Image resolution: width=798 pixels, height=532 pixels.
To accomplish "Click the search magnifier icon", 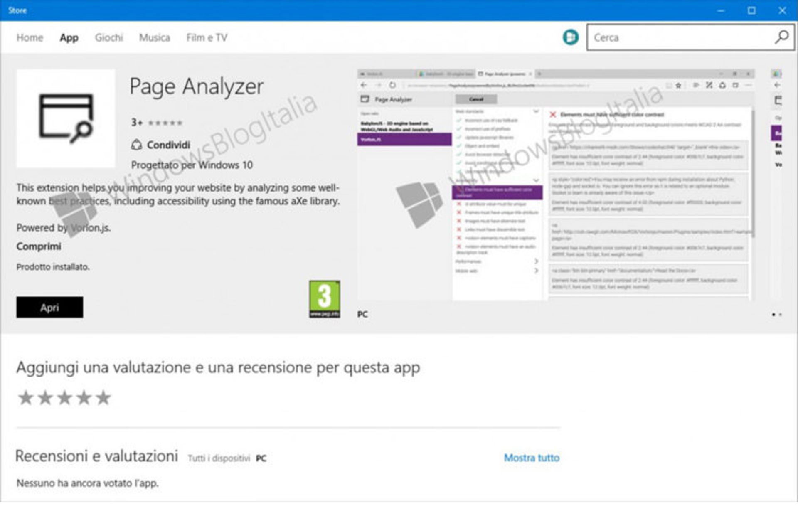I will pos(781,37).
